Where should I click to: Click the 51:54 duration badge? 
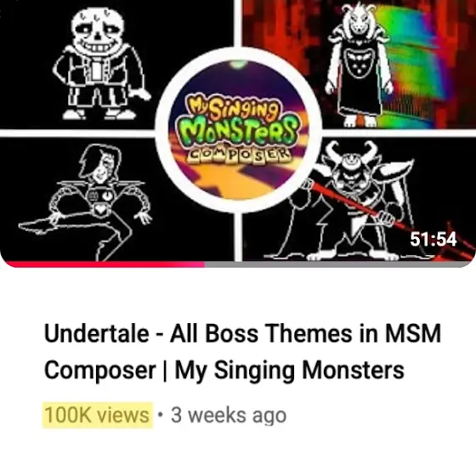[433, 239]
